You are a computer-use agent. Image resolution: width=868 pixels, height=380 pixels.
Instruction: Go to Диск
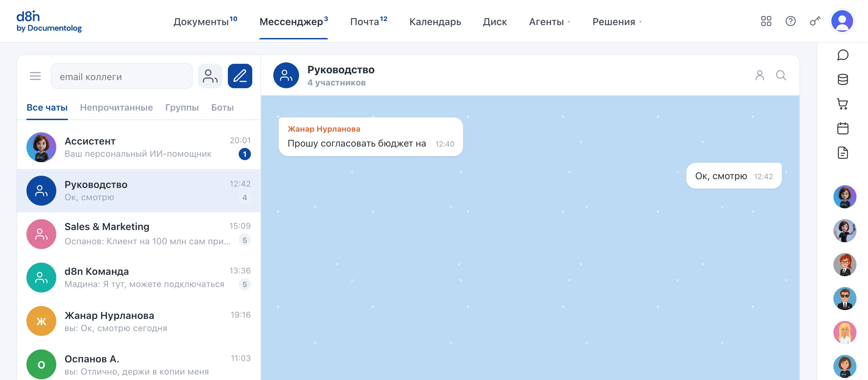[x=495, y=22]
